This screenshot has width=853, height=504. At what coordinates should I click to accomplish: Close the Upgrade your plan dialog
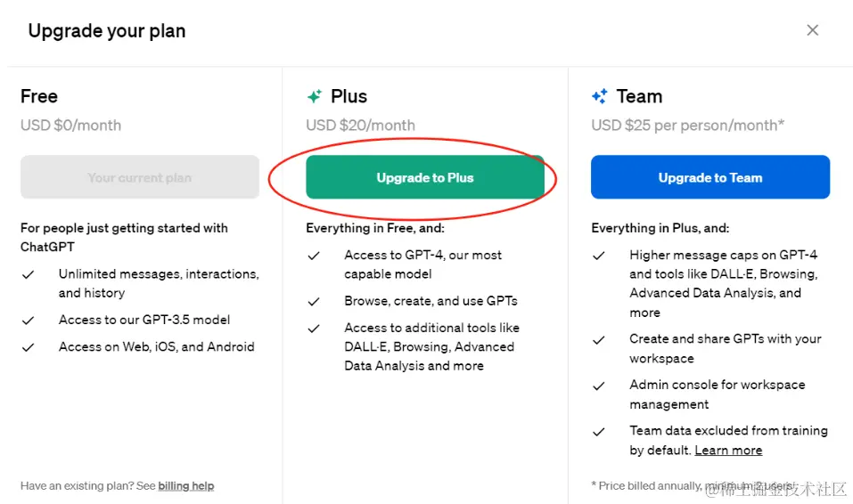coord(812,30)
